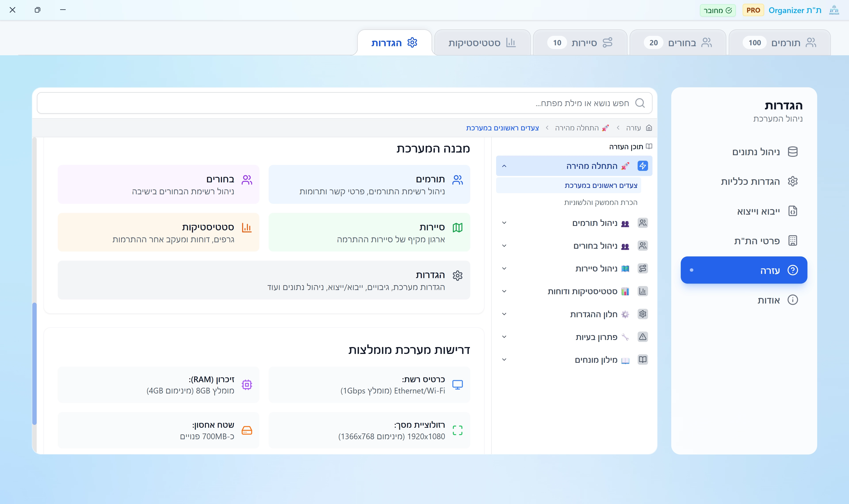
Task: Click the lightning icon beside התחלה מהירה
Action: tap(642, 166)
